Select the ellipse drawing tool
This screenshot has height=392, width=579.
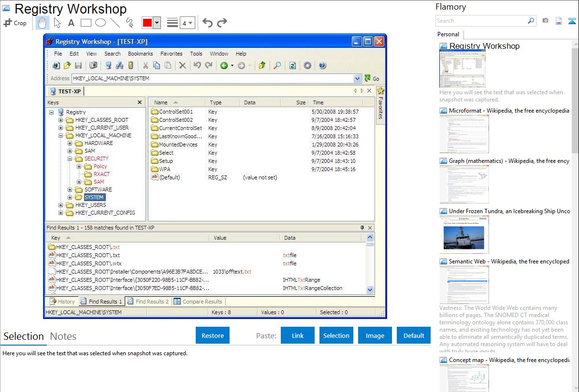(101, 23)
